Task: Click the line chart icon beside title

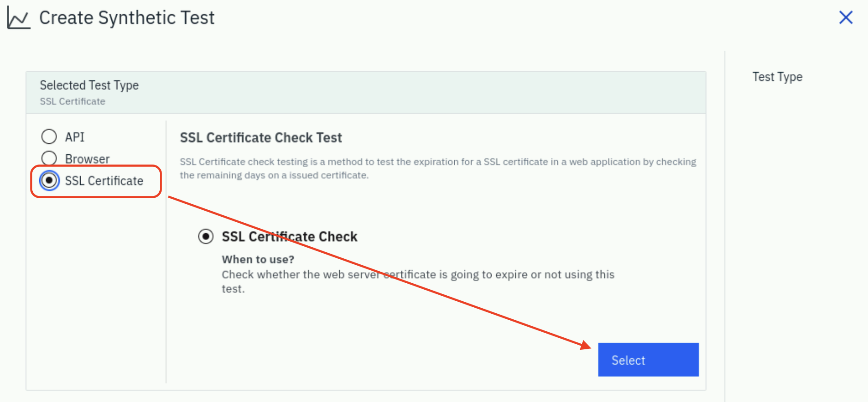Action: (18, 18)
